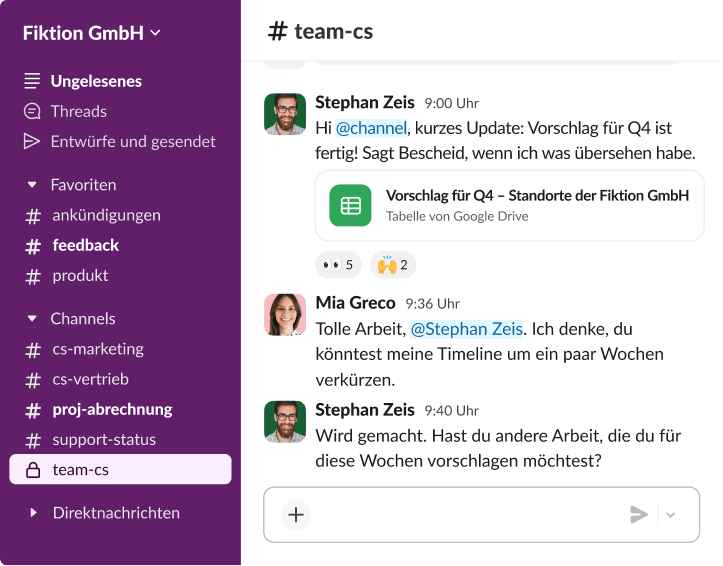
Task: Click the 9:00 Uhr timestamp
Action: (x=451, y=103)
